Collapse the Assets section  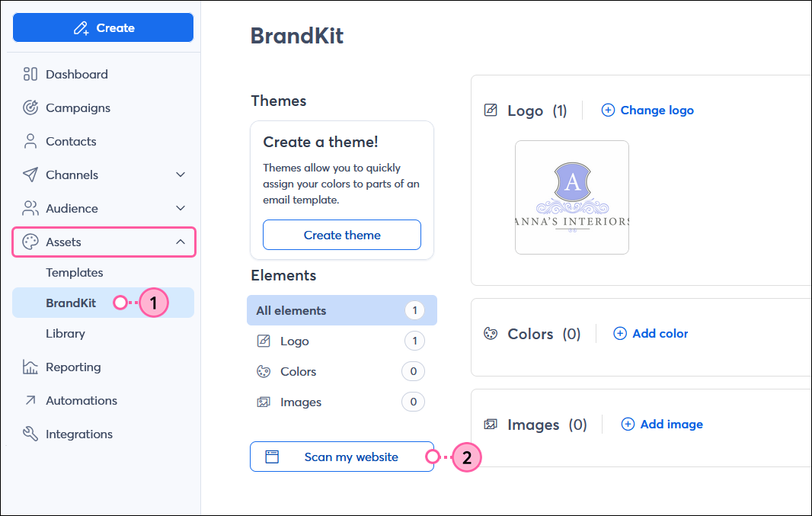point(181,242)
